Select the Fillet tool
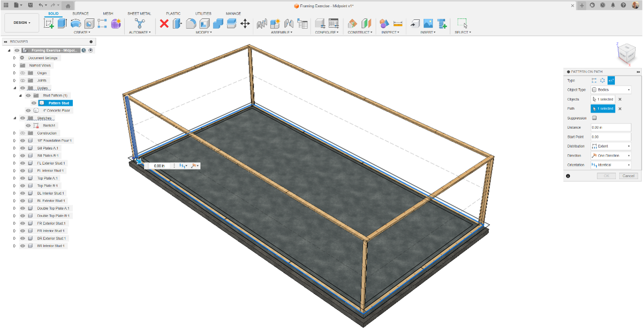Image resolution: width=644 pixels, height=331 pixels. click(191, 23)
